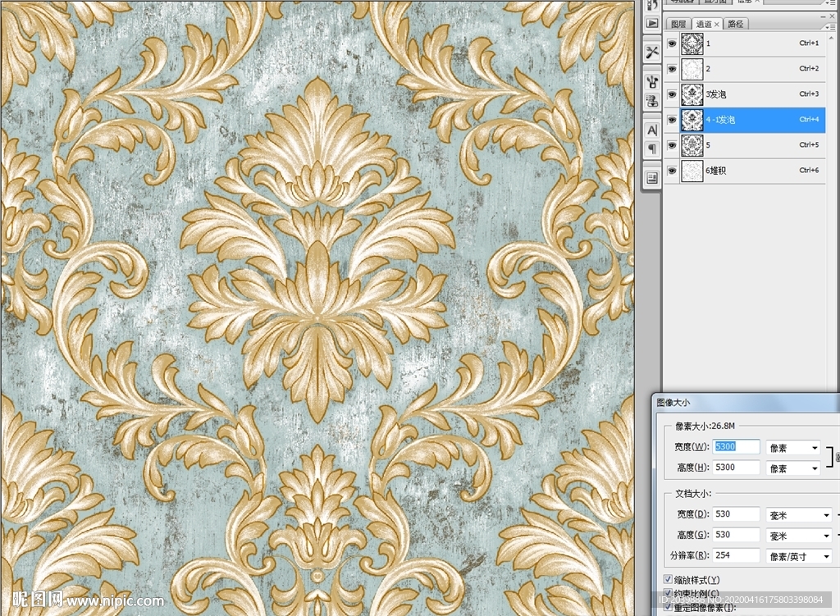Close the 通道 tab with its X
The height and width of the screenshot is (616, 840).
[x=717, y=24]
